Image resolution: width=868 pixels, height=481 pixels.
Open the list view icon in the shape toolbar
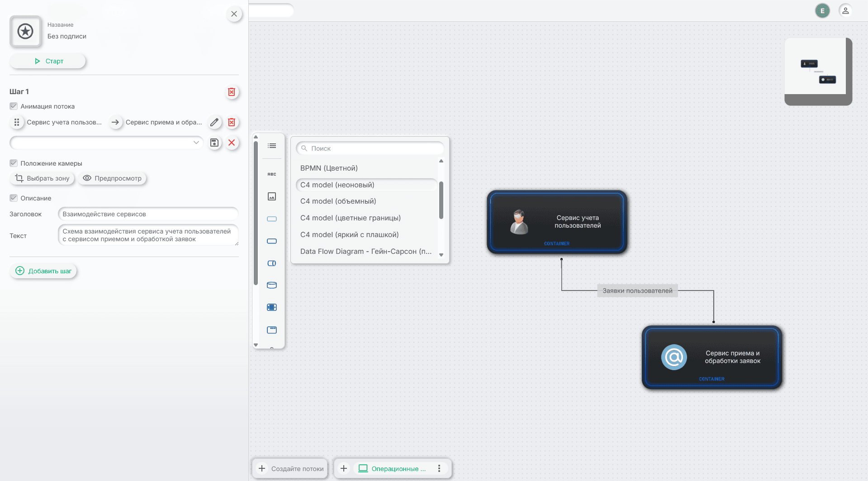click(x=272, y=146)
